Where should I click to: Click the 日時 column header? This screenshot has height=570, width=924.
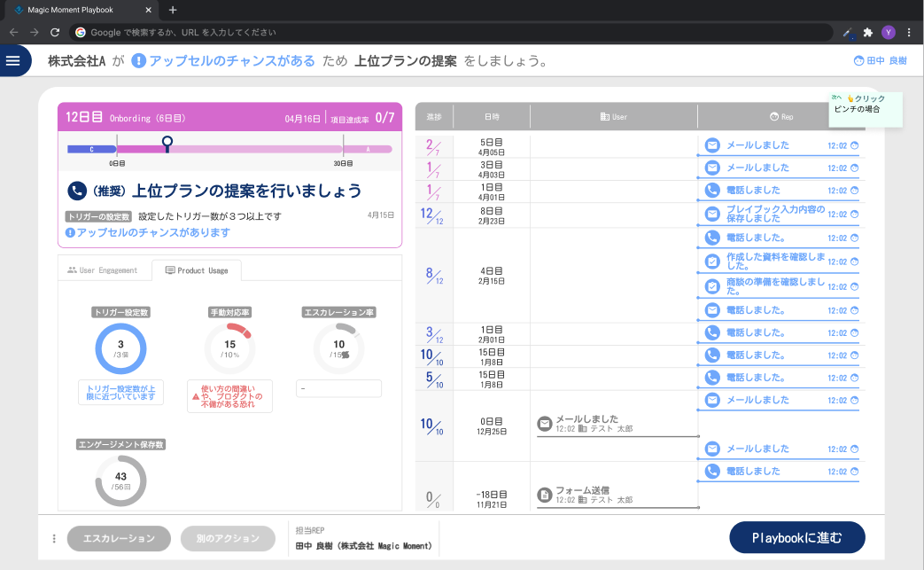(492, 117)
